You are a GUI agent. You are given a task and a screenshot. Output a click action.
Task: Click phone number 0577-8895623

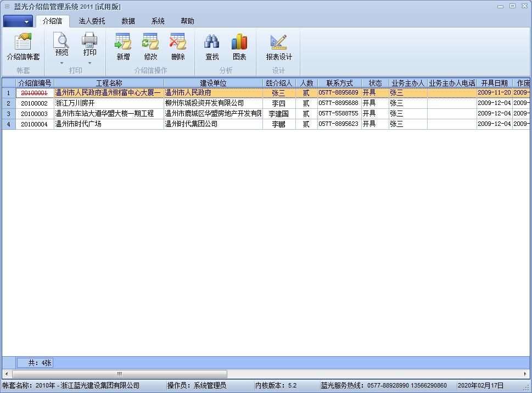(x=338, y=124)
